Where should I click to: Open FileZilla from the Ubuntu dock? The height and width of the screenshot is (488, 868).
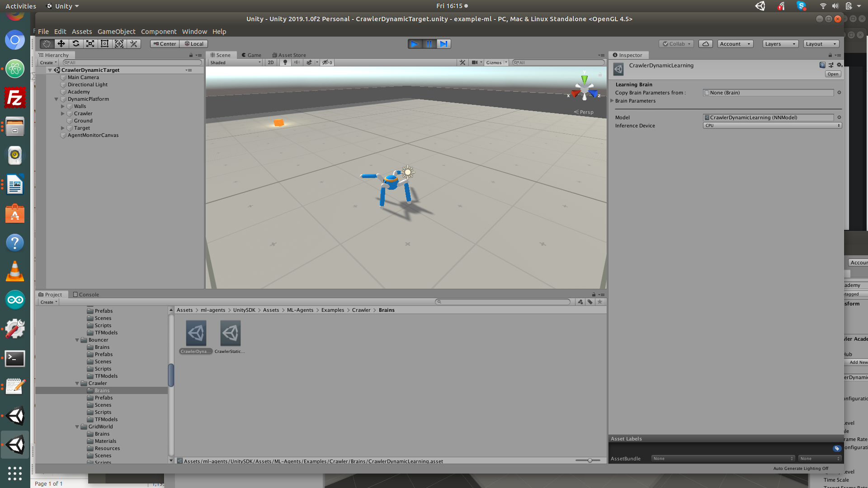[x=15, y=98]
